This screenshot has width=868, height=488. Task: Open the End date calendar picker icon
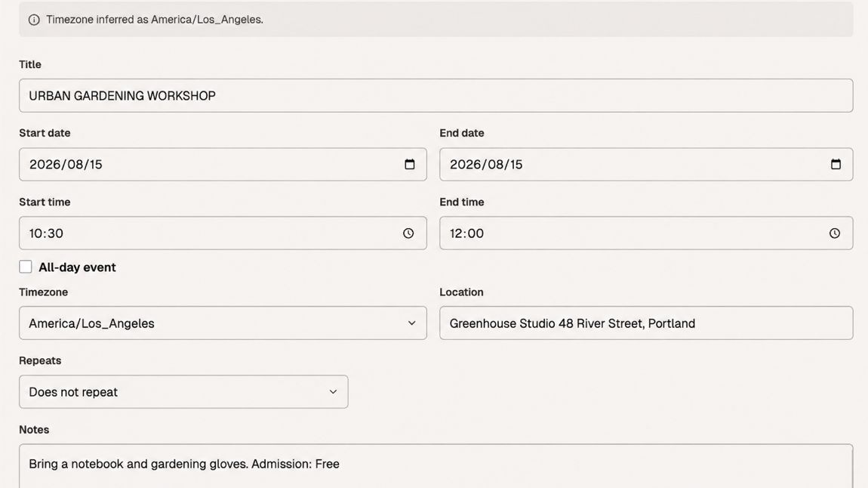pyautogui.click(x=836, y=165)
